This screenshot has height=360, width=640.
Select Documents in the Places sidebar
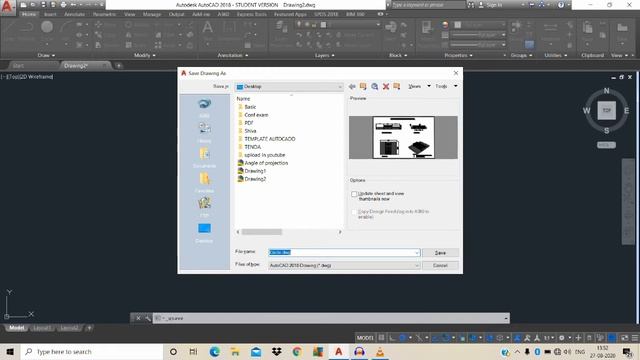click(x=204, y=158)
